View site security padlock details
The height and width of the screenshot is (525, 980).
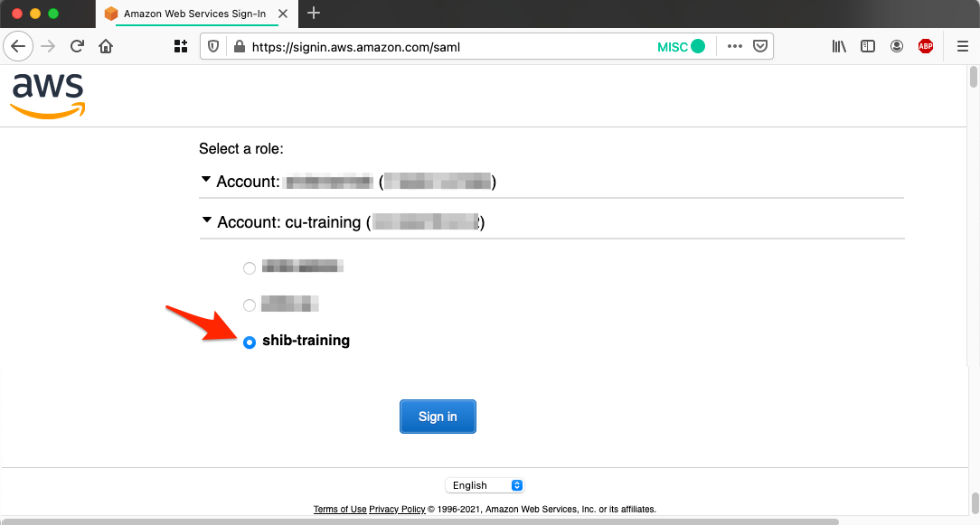239,46
